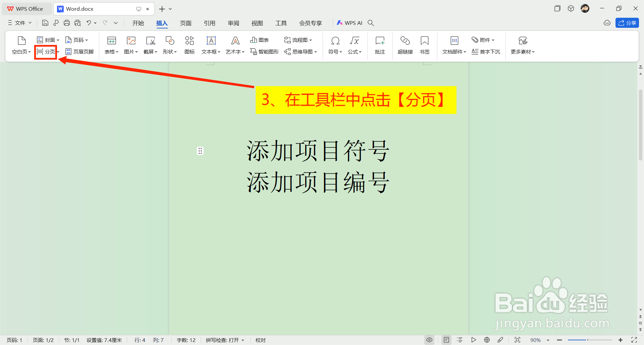Toggle full screen in status bar

pos(634,340)
